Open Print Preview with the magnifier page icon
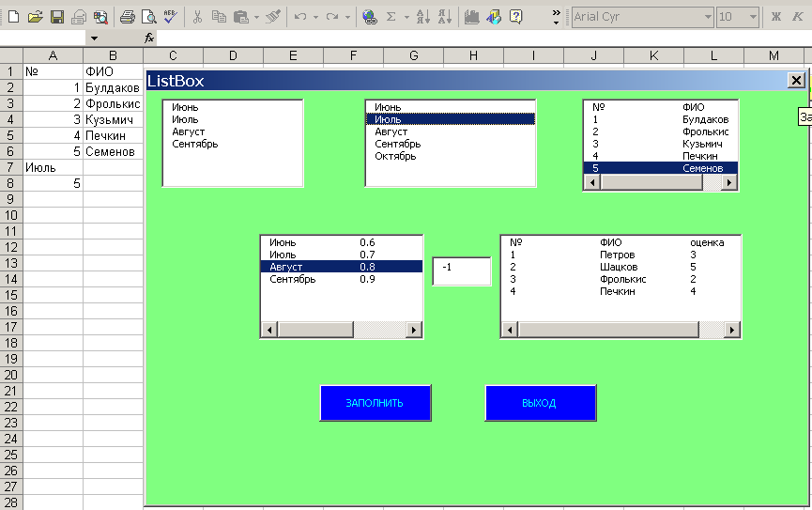This screenshot has width=812, height=510. (x=149, y=17)
